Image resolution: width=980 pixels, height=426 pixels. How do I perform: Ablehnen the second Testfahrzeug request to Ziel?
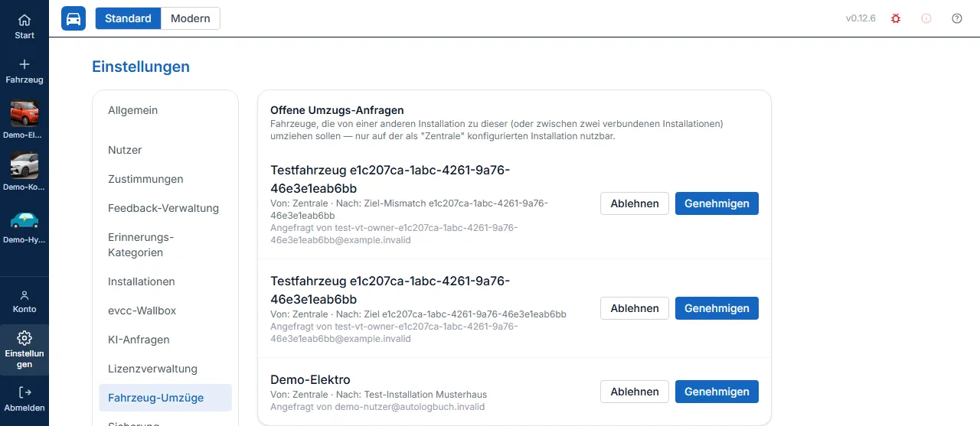635,308
